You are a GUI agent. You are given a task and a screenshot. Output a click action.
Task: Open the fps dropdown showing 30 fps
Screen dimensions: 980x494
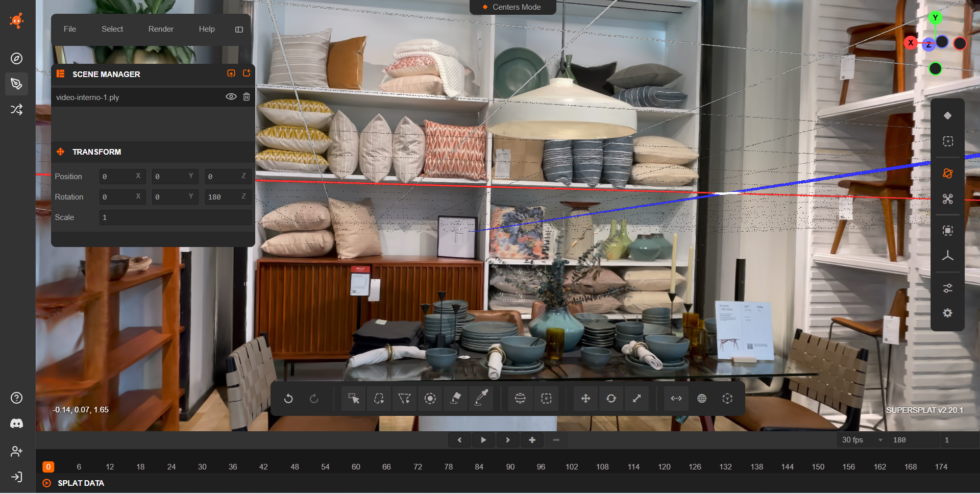[x=862, y=440]
